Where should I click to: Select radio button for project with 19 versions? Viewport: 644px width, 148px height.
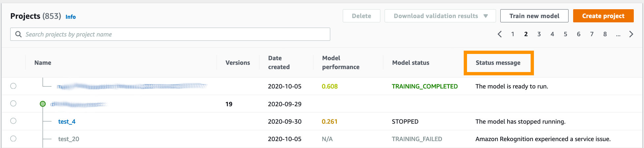pyautogui.click(x=13, y=104)
